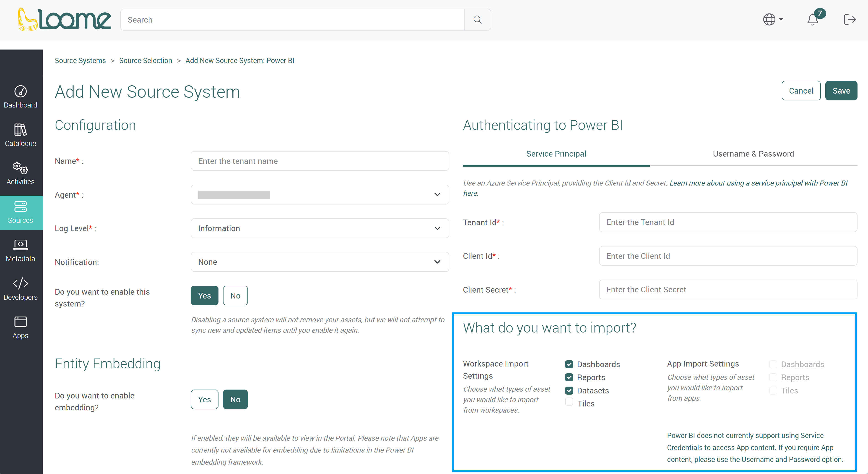The height and width of the screenshot is (474, 868).
Task: Focus the Search input field
Action: point(292,20)
